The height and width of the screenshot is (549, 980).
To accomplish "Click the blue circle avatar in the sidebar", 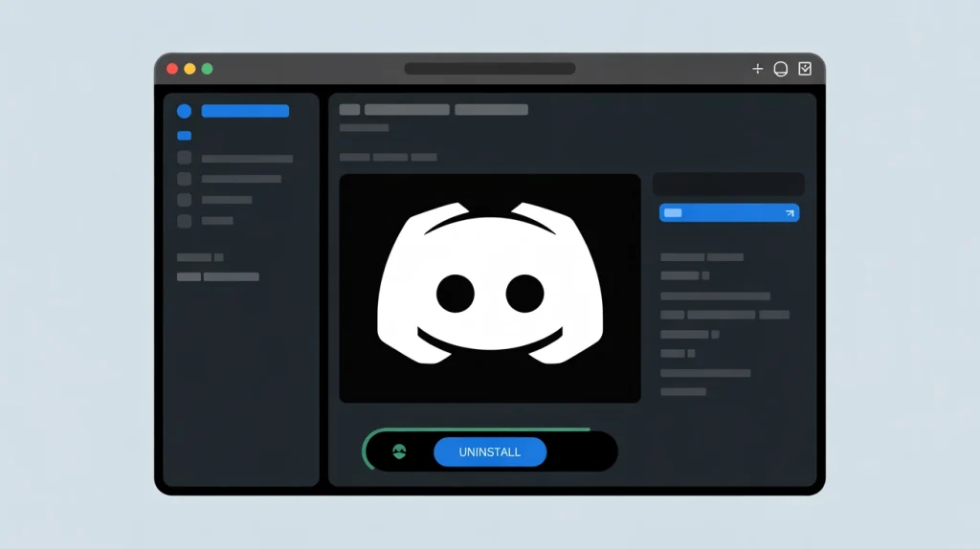I will point(185,111).
